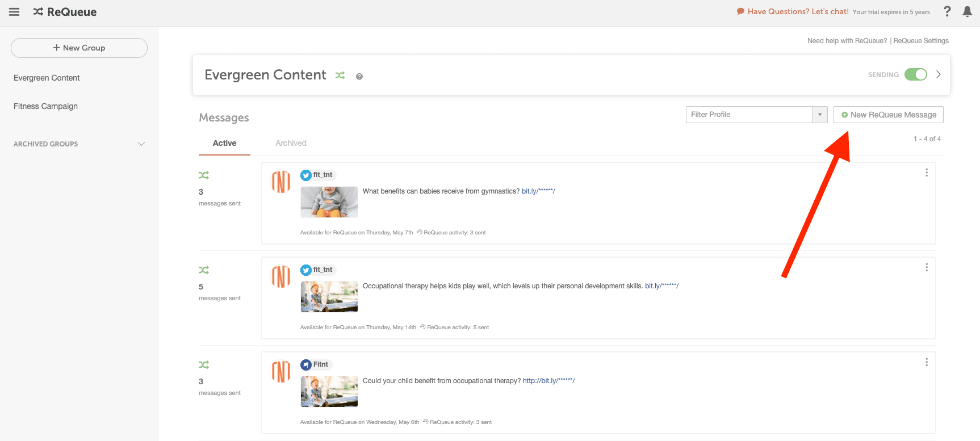Click the help tooltip next to Evergreen Content

(x=359, y=77)
